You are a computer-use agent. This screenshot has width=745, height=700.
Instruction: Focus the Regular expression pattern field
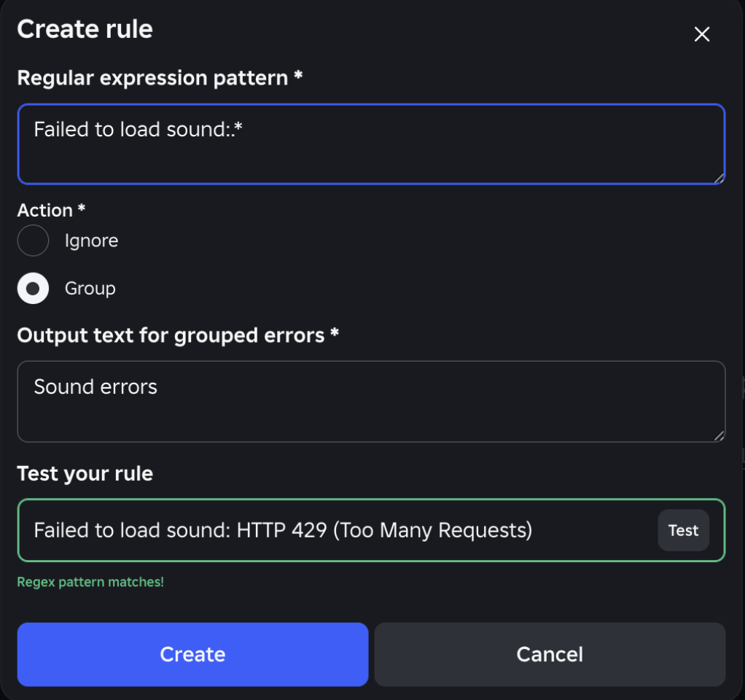click(x=371, y=144)
